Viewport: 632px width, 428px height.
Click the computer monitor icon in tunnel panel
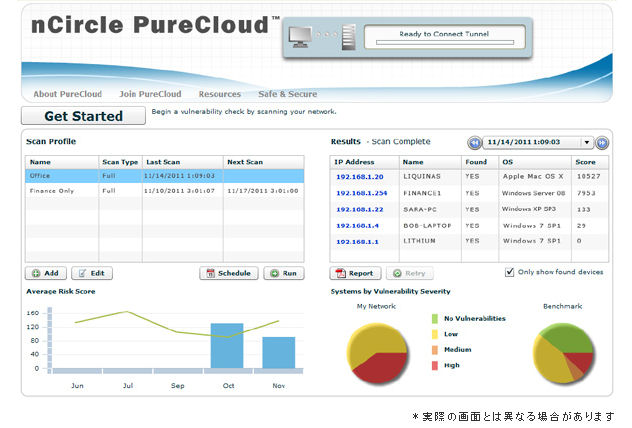(300, 37)
